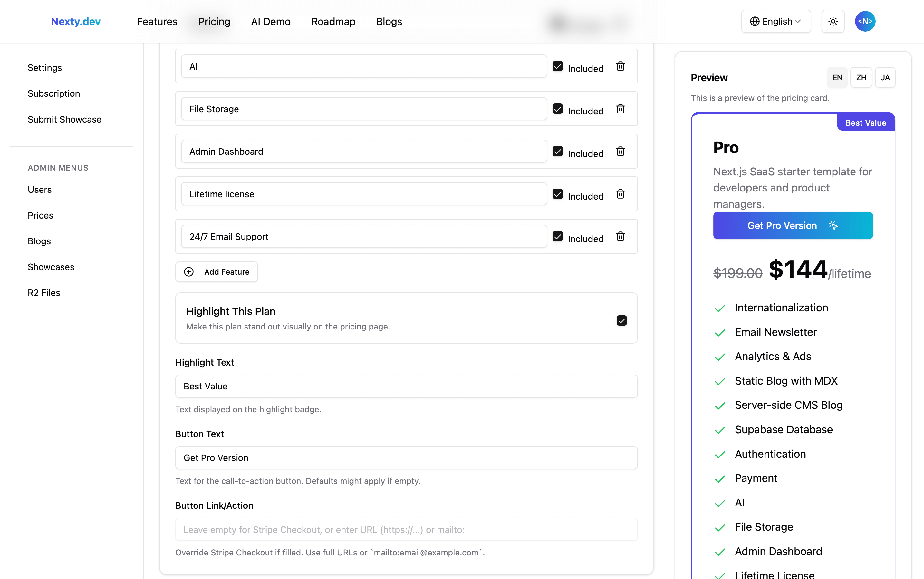Click Get Pro Version preview button
Viewport: 924px width, 579px height.
click(793, 226)
